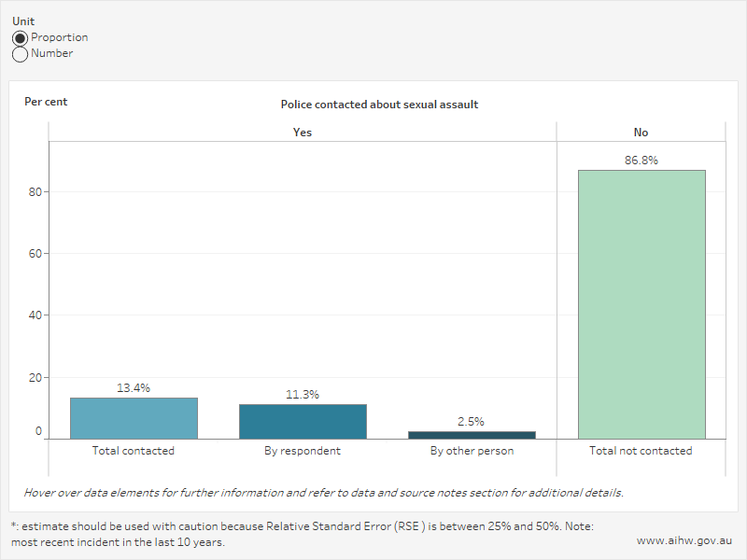This screenshot has width=747, height=560.
Task: Click the By other person bar
Action: tap(472, 435)
